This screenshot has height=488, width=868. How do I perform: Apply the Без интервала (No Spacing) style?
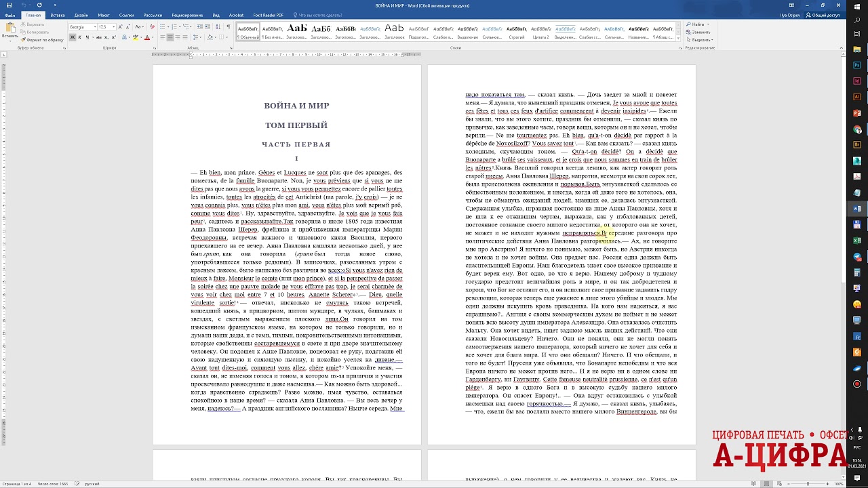[x=273, y=32]
